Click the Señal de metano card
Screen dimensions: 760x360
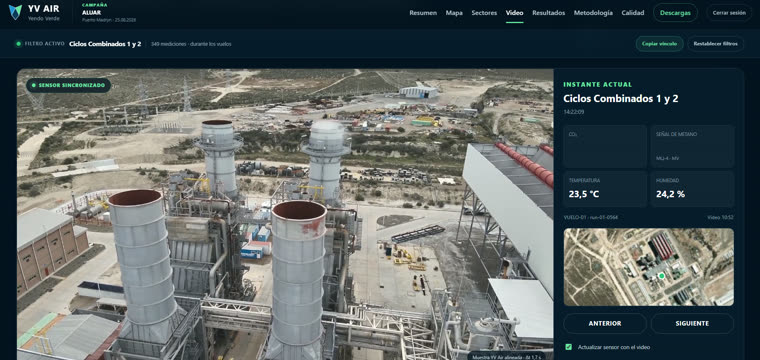pyautogui.click(x=692, y=146)
